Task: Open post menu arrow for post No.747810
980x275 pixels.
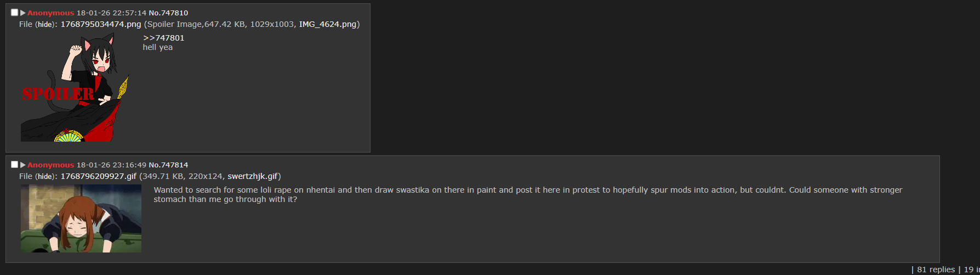Action: [23, 13]
